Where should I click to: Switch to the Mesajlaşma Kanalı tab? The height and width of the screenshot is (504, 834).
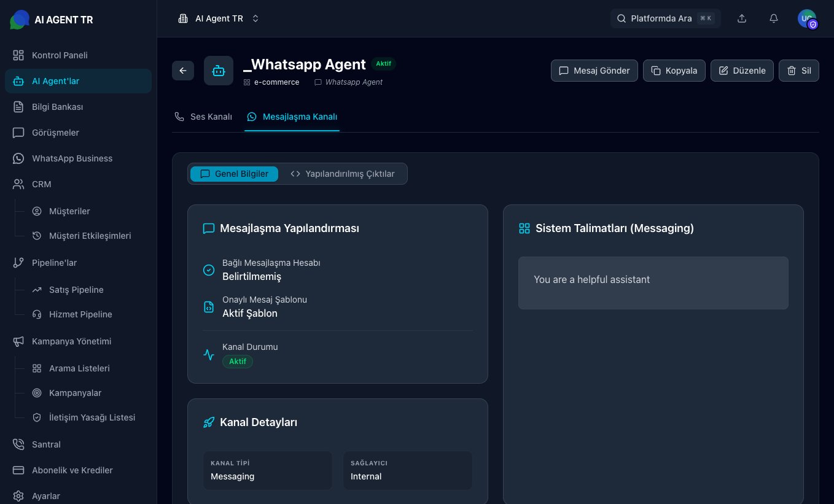point(292,117)
